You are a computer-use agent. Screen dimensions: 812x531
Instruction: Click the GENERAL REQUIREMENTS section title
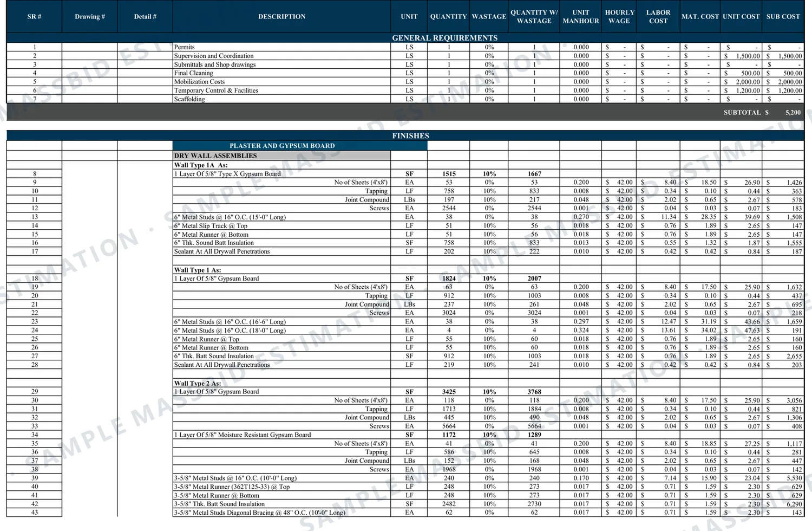pyautogui.click(x=444, y=38)
